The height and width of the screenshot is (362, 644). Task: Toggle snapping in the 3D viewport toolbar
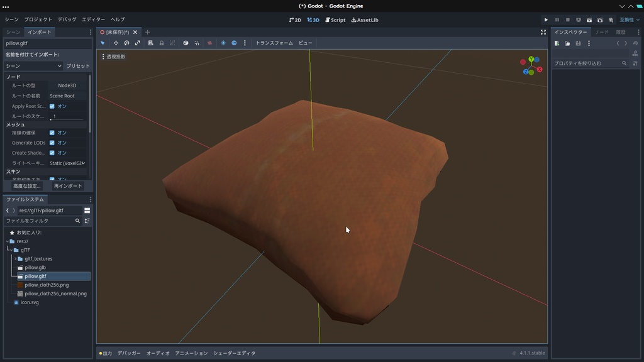click(x=197, y=43)
